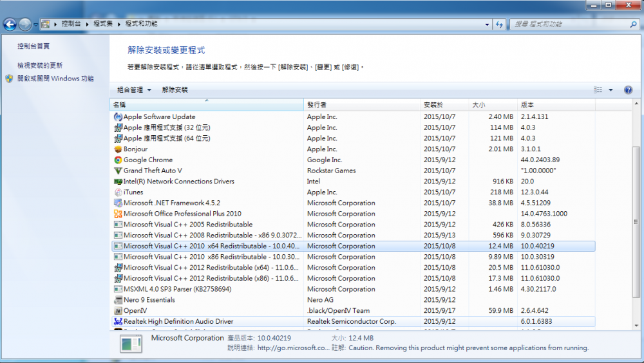644x363 pixels.
Task: Click the back navigation arrow
Action: (x=10, y=24)
